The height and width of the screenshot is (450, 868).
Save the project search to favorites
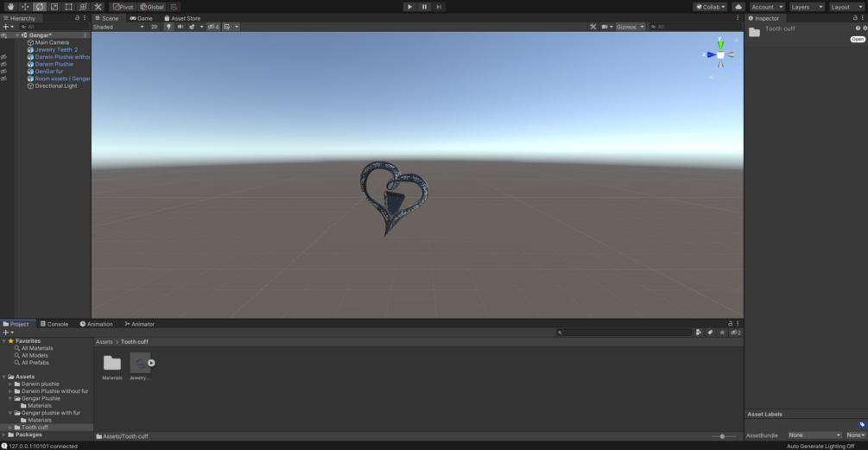click(722, 333)
